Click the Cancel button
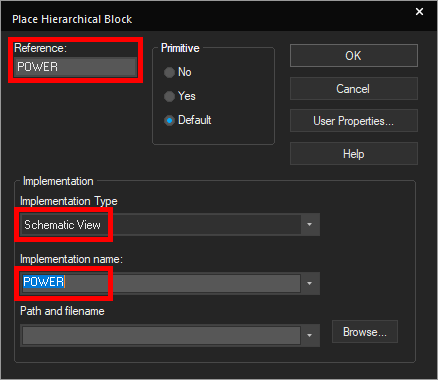The image size is (438, 380). pos(354,89)
